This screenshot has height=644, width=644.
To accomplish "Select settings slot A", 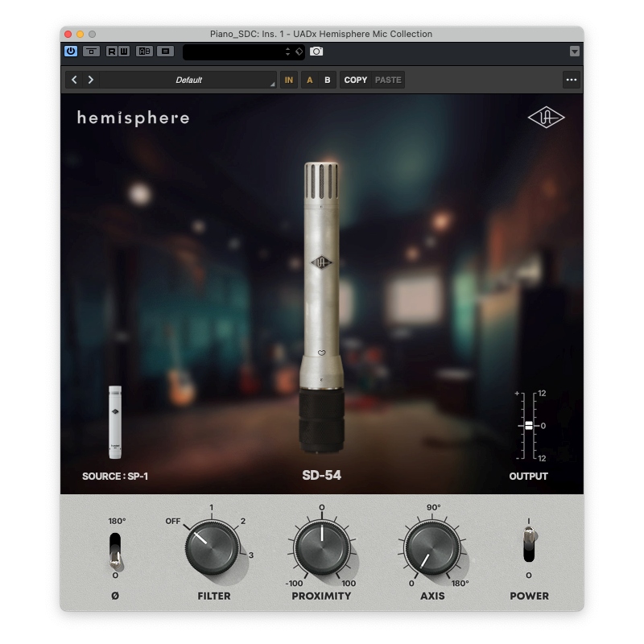I will click(310, 80).
